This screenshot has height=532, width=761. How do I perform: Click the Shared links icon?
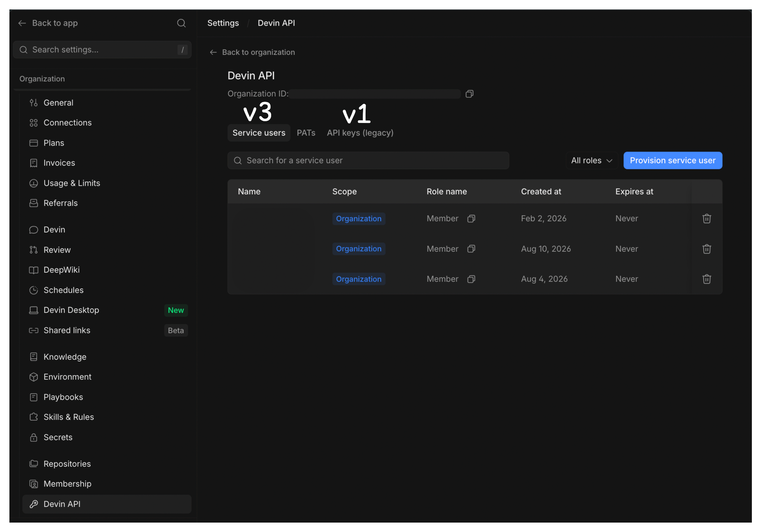click(34, 330)
